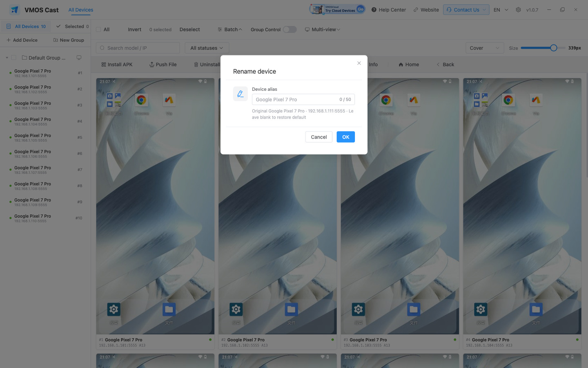
Task: Open the Files app on device #1 screen
Action: [x=169, y=310]
